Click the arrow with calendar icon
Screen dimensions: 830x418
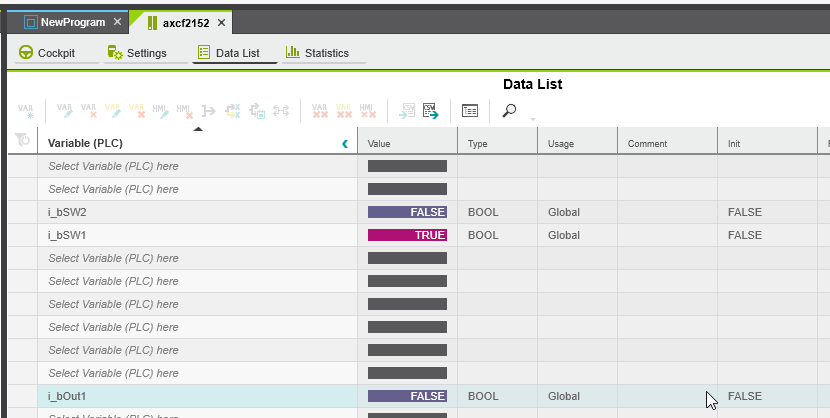pyautogui.click(x=257, y=111)
